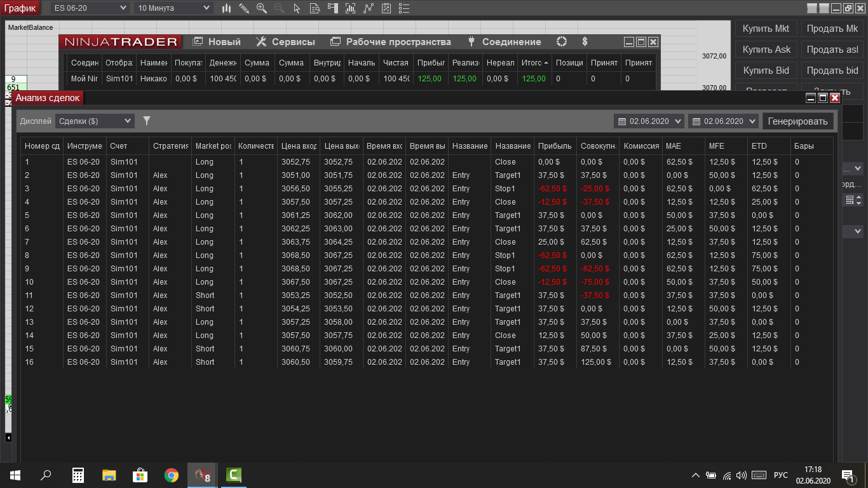Open the ES 06-20 instrument dropdown
Screen dimensions: 868x488
tap(90, 8)
